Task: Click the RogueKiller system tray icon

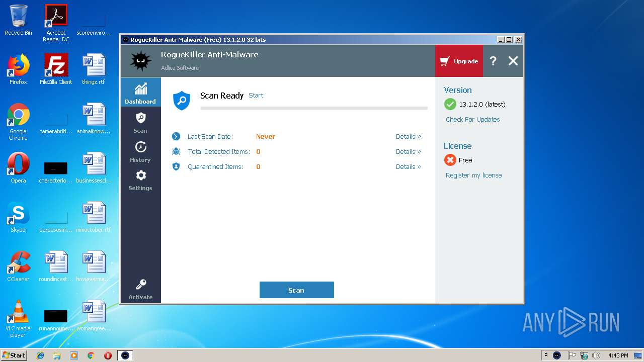Action: 557,355
